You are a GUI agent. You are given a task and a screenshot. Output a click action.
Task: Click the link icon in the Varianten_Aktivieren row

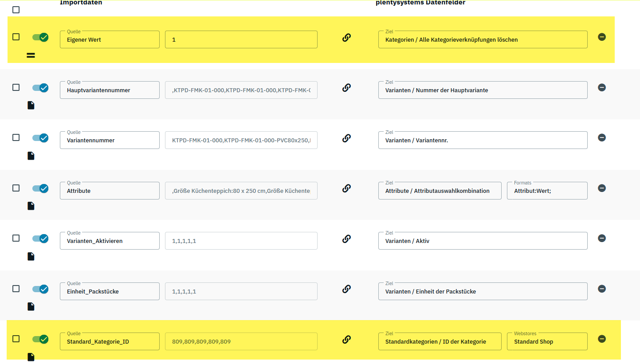[x=346, y=239]
